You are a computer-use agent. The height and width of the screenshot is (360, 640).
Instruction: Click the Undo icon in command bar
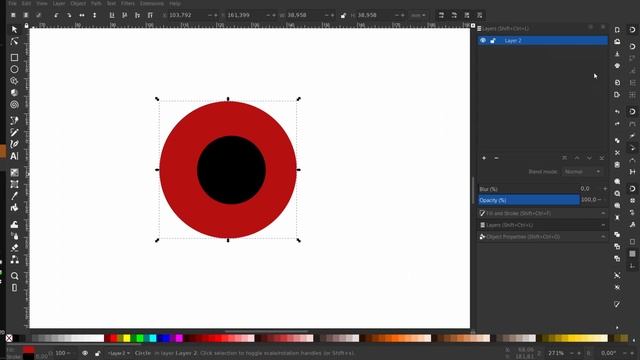(617, 111)
